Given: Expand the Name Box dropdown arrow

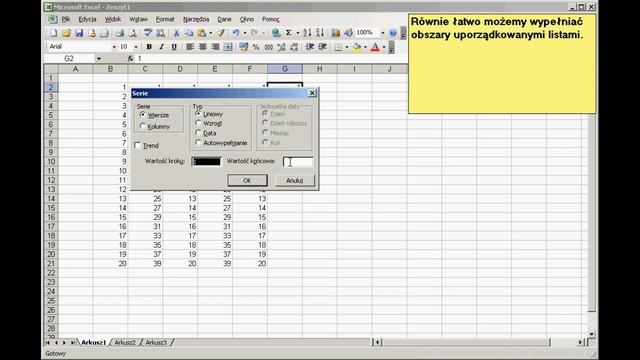Looking at the screenshot, I should [99, 58].
